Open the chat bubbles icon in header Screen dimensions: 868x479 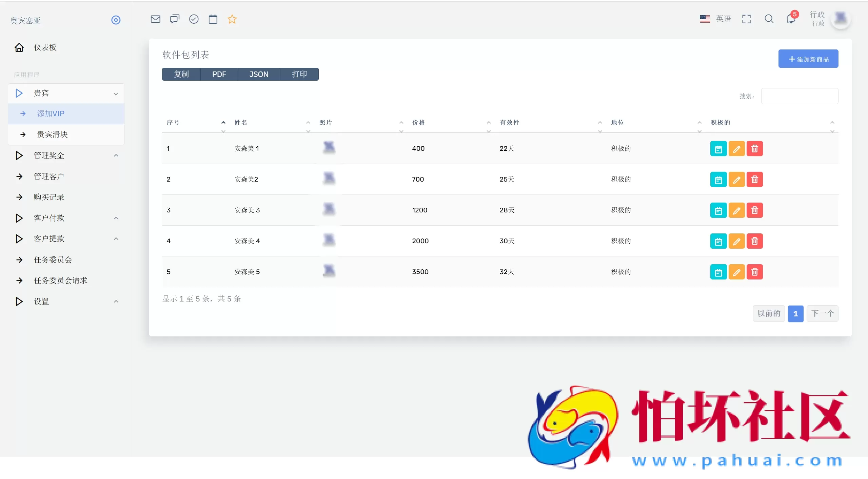pos(175,19)
